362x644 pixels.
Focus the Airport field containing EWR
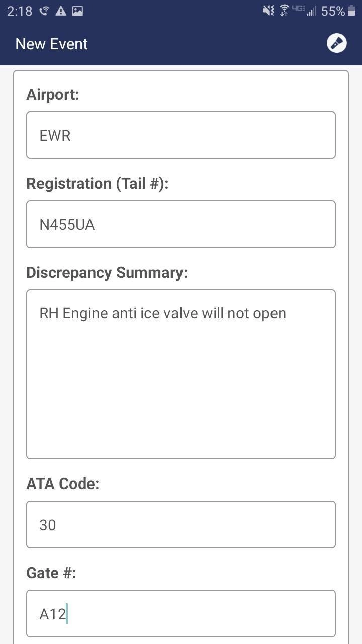pos(181,135)
